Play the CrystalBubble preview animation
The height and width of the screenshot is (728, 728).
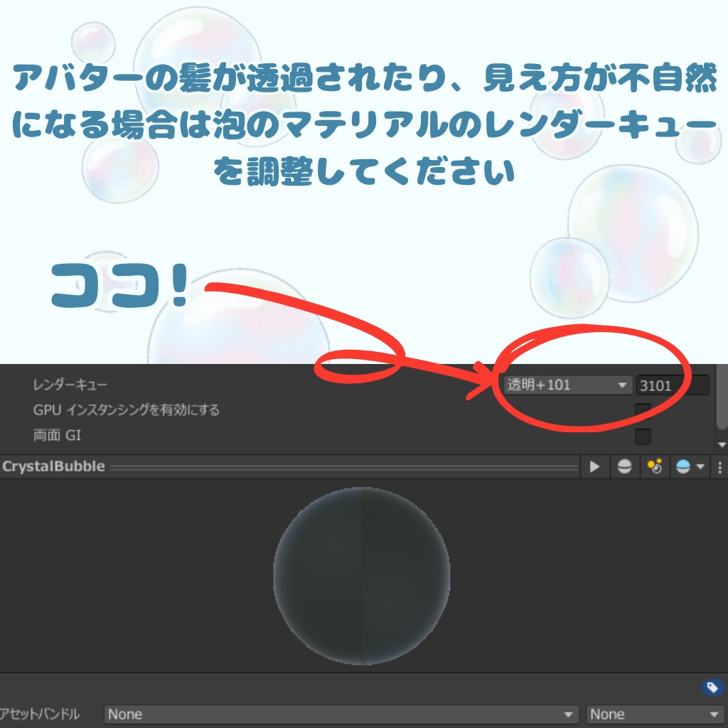pyautogui.click(x=596, y=467)
